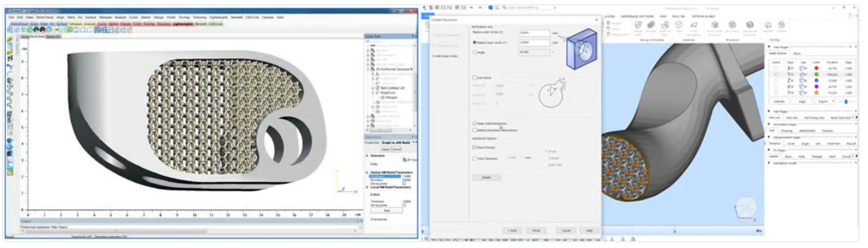Screen dimensions: 868x248
Task: Select the Angle radio button
Action: (475, 52)
